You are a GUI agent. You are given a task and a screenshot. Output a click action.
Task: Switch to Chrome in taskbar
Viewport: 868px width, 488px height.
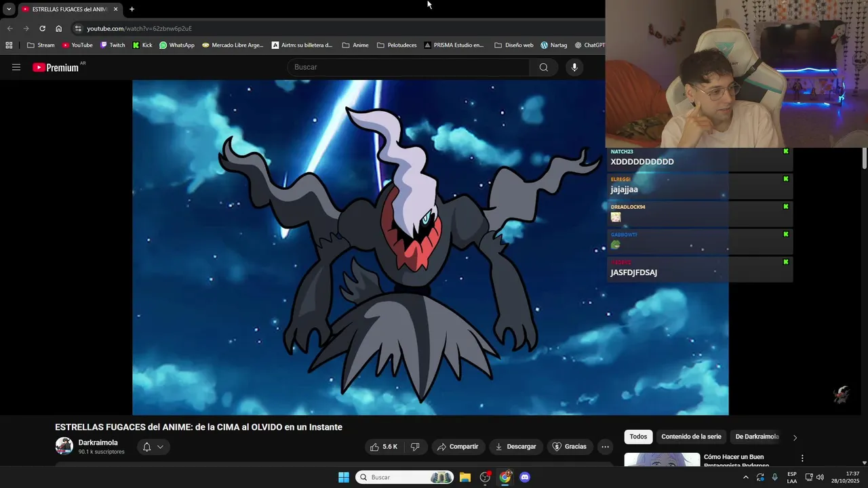click(505, 477)
